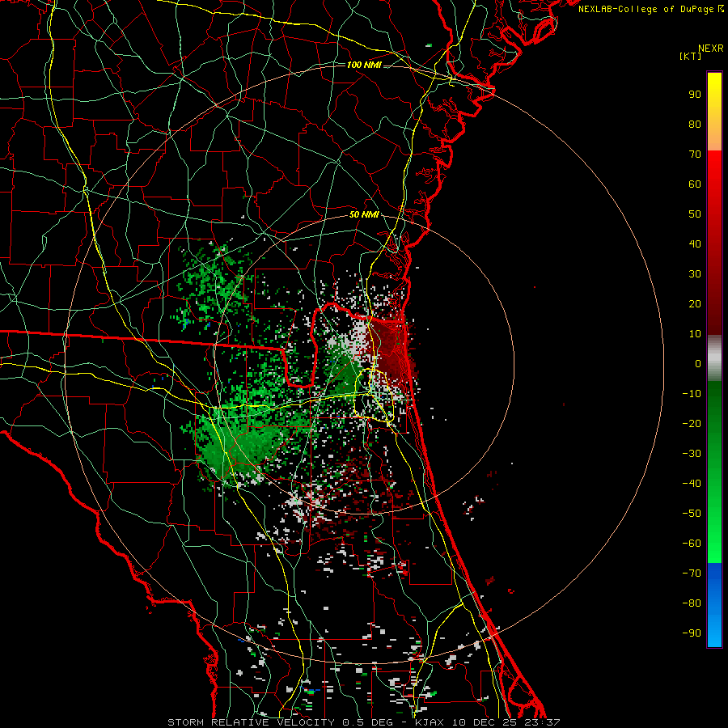Click the positive 40 knot scale value
The image size is (728, 728).
pos(695,244)
